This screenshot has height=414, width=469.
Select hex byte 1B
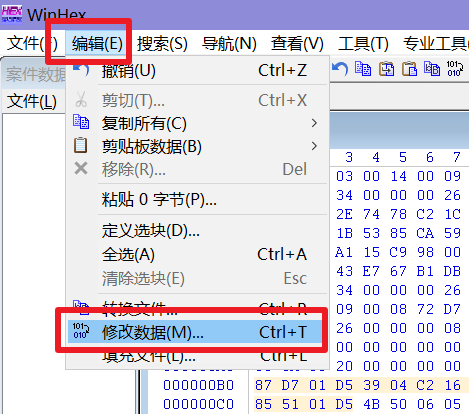[x=344, y=233]
